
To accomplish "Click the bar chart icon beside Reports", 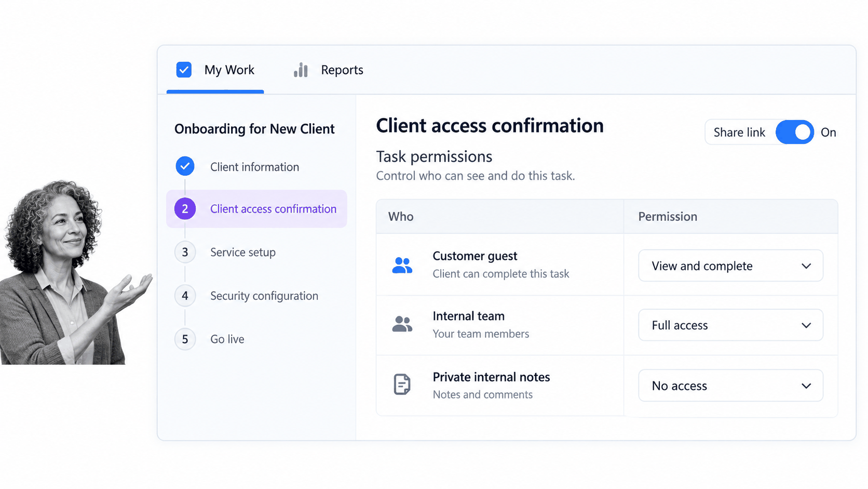I will click(x=301, y=70).
